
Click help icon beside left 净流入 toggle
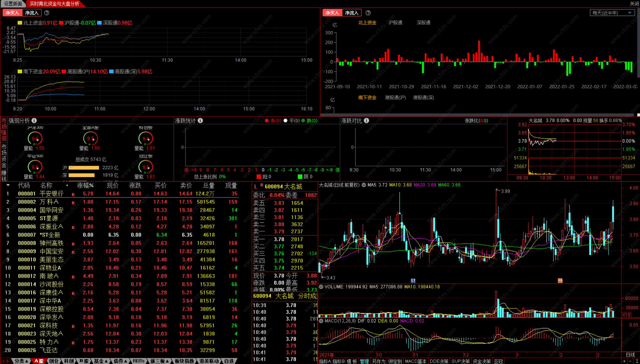pyautogui.click(x=46, y=13)
